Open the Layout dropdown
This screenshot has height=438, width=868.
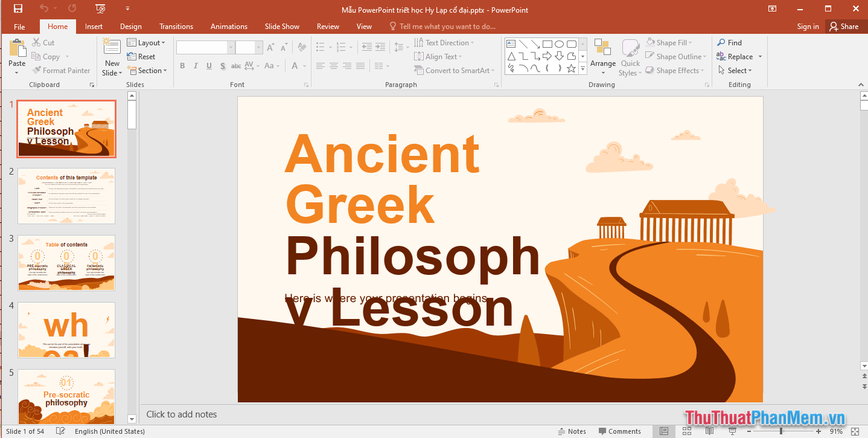(x=147, y=42)
